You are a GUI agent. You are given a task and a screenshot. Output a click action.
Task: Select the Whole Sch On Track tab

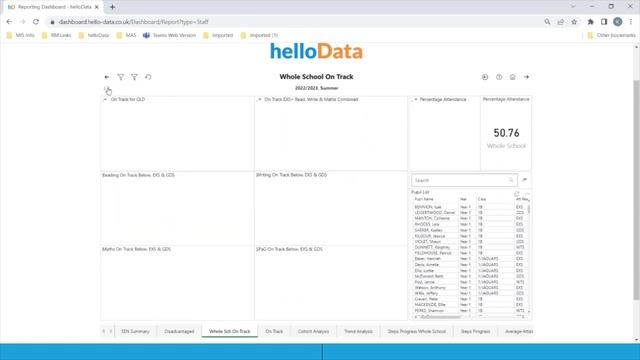point(229,331)
